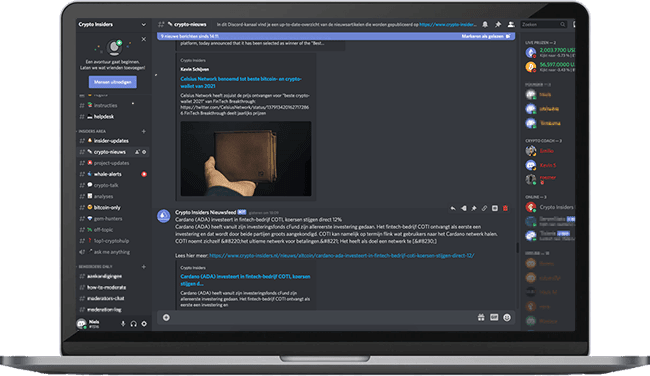650x376 pixels.
Task: Open pinned messages icon in header
Action: 498,24
